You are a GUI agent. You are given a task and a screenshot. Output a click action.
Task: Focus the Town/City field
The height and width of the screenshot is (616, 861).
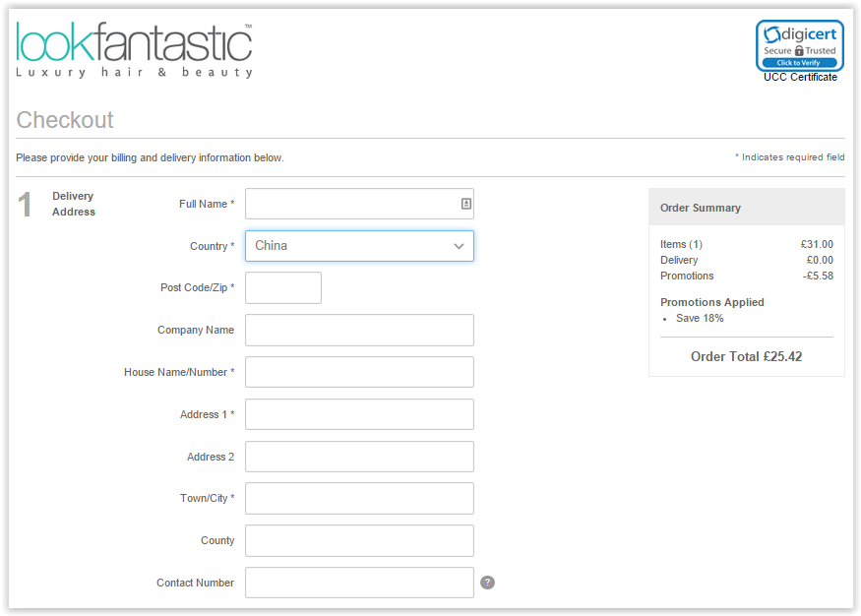click(359, 499)
